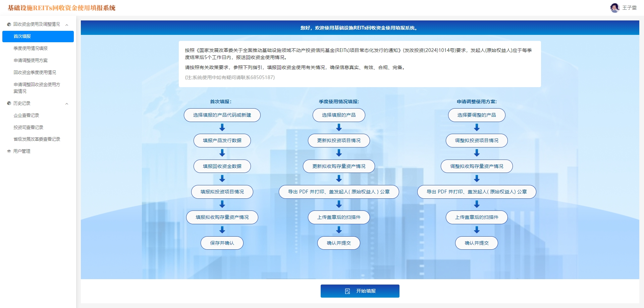
Task: Click the welcome banner text 您好，欢迎使用
Action: point(359,28)
